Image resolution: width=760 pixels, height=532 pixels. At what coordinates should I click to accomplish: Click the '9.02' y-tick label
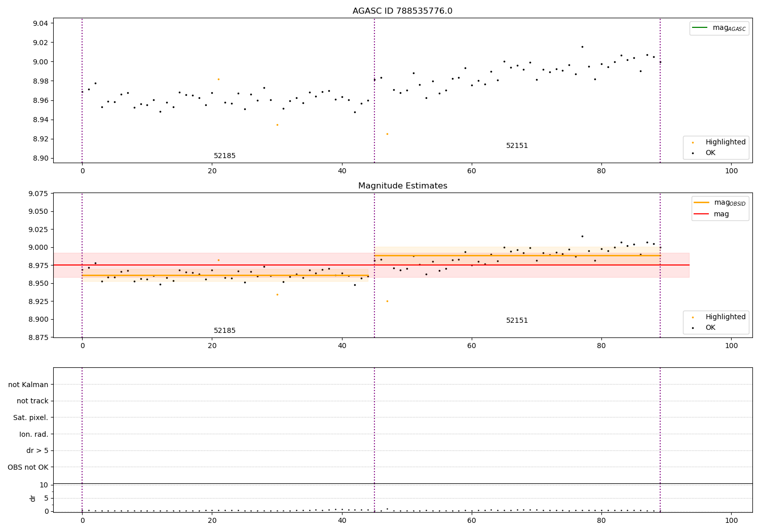point(40,43)
